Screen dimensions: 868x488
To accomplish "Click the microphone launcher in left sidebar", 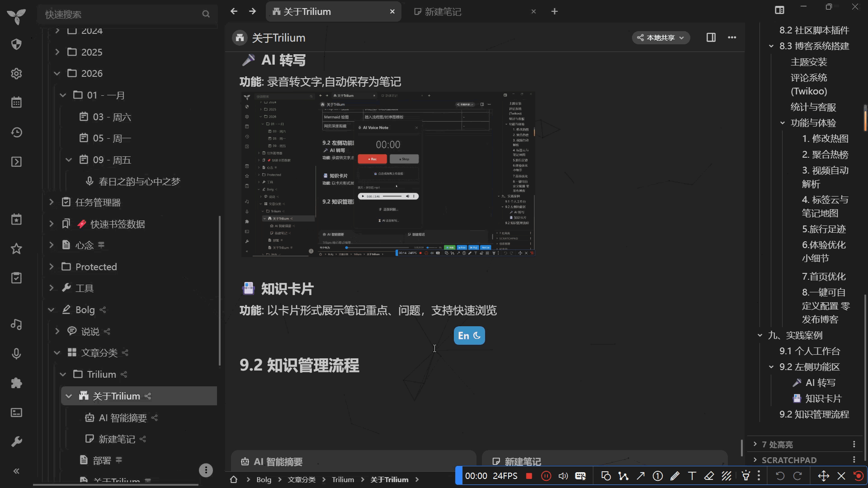I will coord(16,354).
